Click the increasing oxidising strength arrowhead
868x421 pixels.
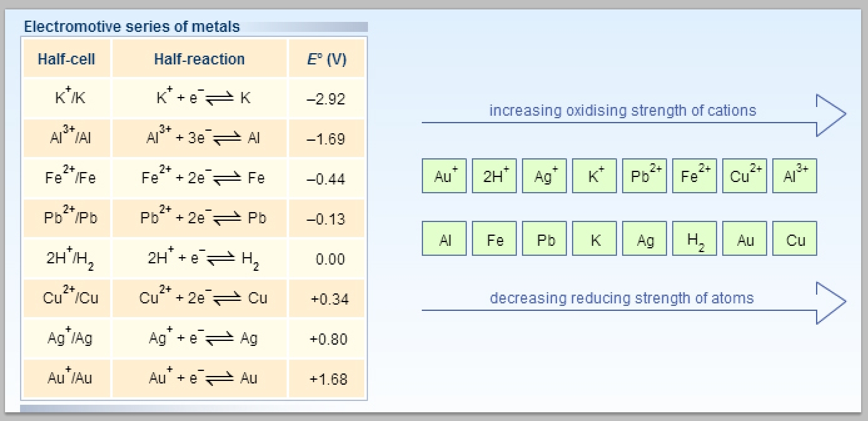pos(830,115)
